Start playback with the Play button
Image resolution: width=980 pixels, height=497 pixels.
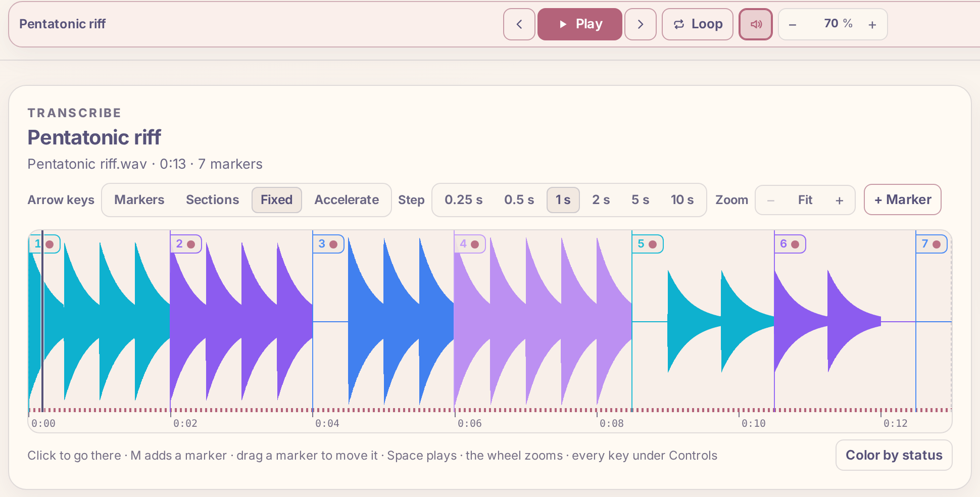[579, 24]
